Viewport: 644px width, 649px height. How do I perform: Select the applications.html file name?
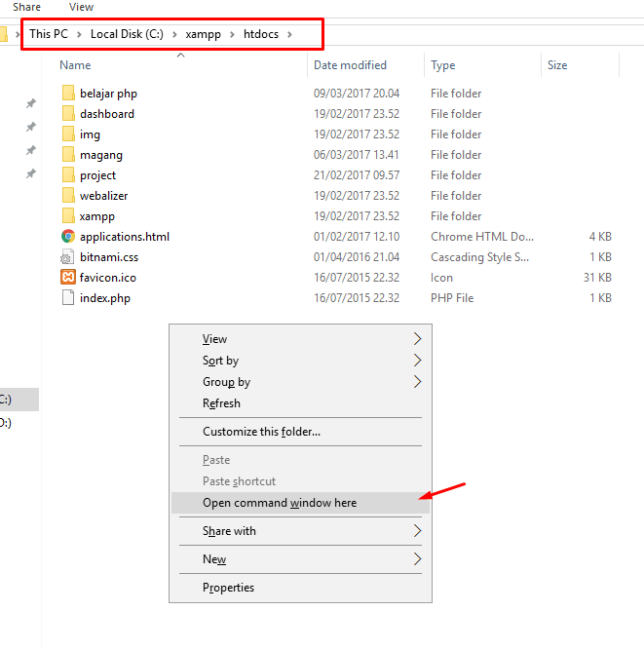coord(125,237)
